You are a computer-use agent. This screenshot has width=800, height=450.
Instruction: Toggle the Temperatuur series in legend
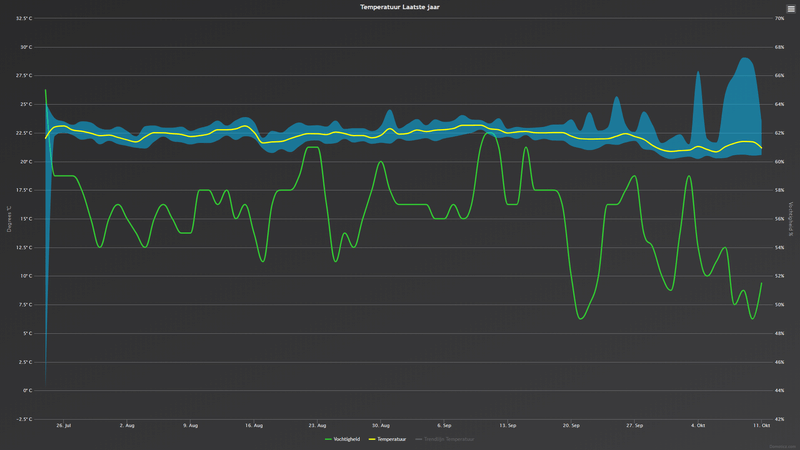[x=387, y=439]
